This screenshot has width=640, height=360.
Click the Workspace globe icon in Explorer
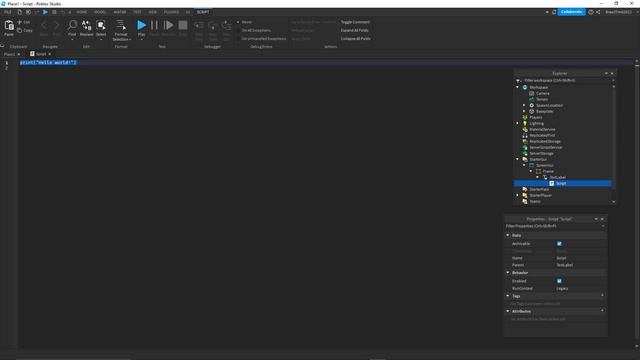click(525, 87)
